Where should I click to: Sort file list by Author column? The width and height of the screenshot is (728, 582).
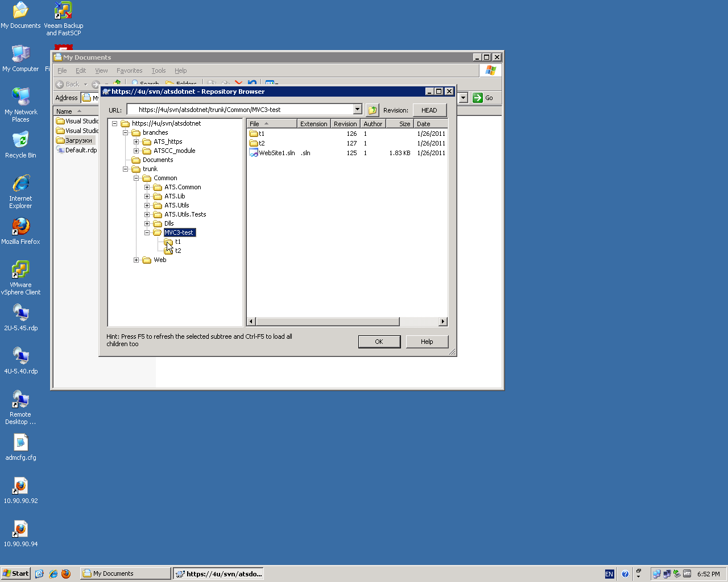[373, 123]
